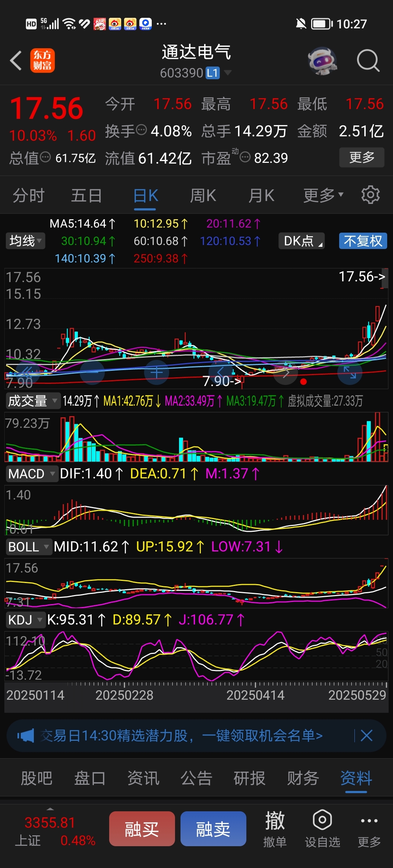The width and height of the screenshot is (393, 868).
Task: Open the 东方财富 logo icon
Action: 43,60
